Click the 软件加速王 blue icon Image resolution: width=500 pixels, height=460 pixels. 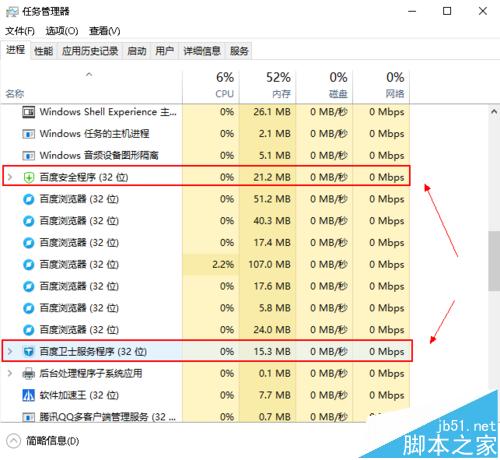coord(29,395)
